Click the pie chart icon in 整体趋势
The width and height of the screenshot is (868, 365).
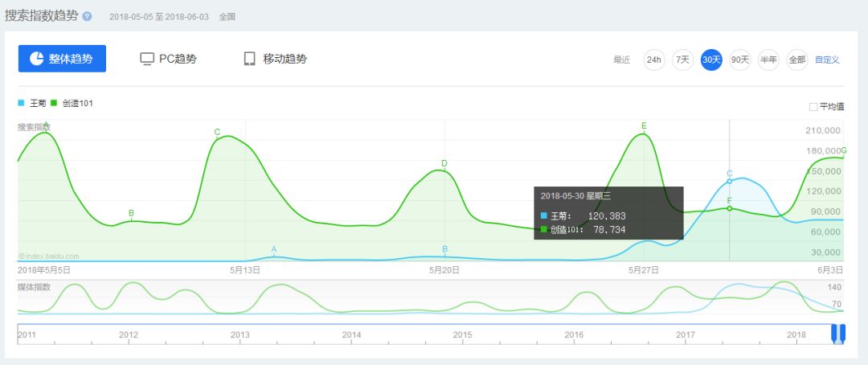pyautogui.click(x=36, y=59)
